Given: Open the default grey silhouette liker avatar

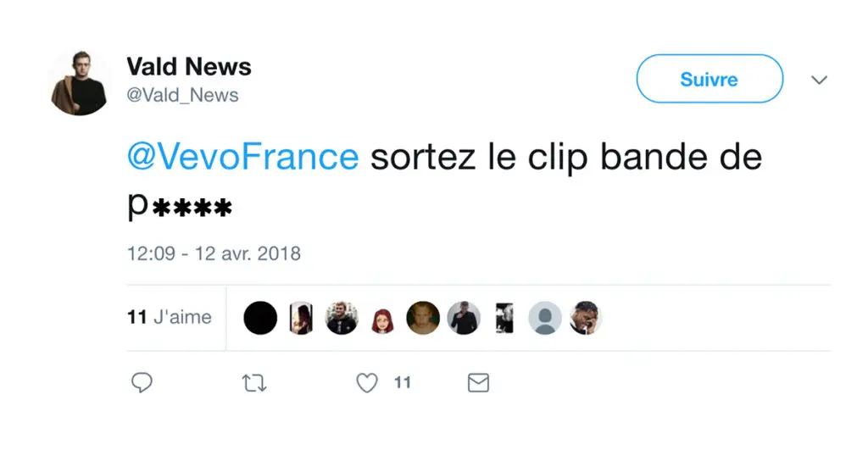Looking at the screenshot, I should 545,318.
